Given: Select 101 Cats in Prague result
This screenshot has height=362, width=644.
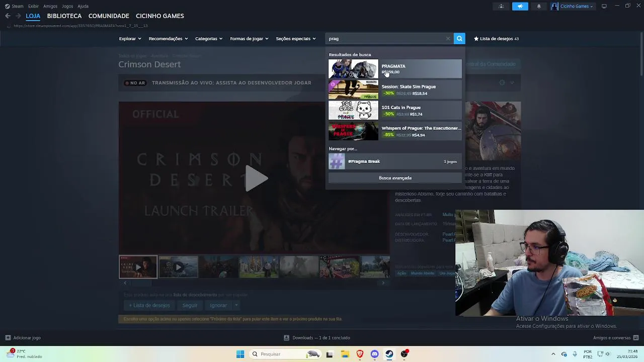Looking at the screenshot, I should click(x=395, y=110).
